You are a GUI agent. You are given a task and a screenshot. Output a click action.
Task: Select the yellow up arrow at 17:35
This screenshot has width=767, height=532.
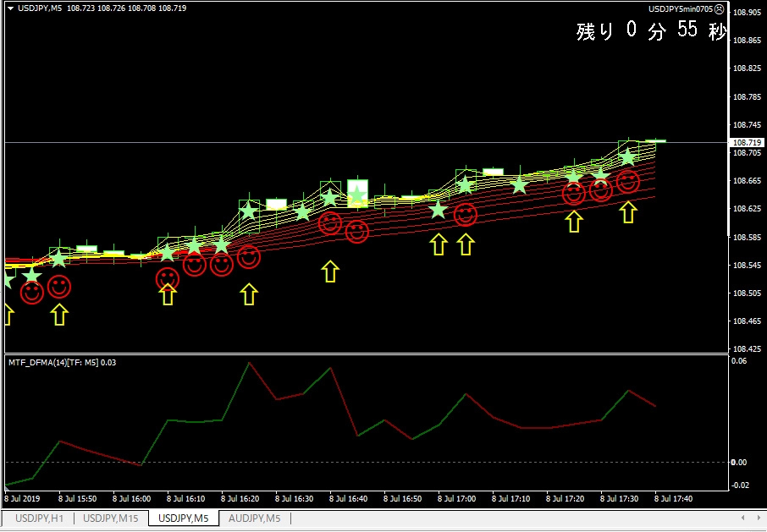(628, 212)
